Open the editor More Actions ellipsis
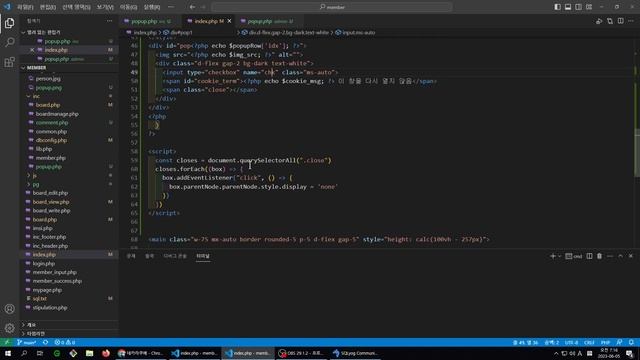This screenshot has height=360, width=640. tap(631, 21)
